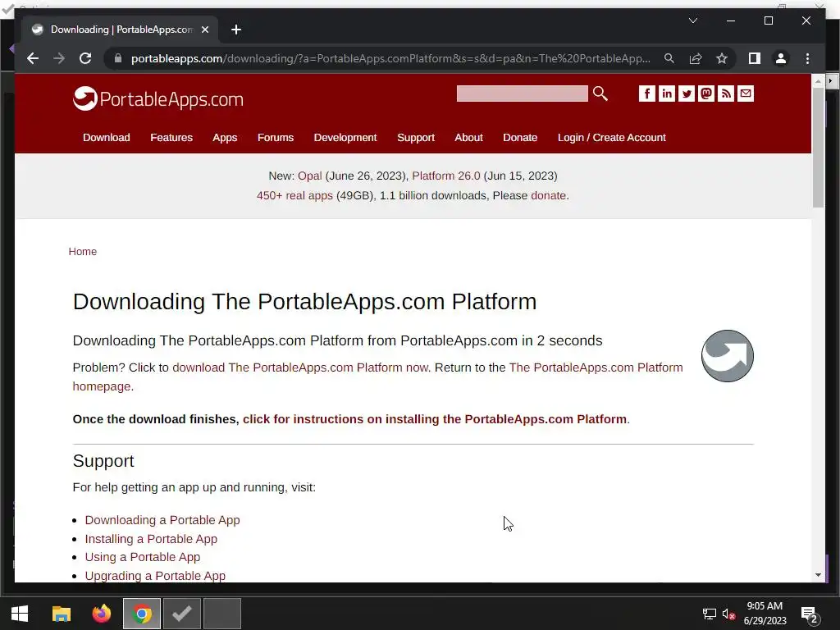Open the tab search chevron
Screen dimensions: 840x630
(x=692, y=21)
